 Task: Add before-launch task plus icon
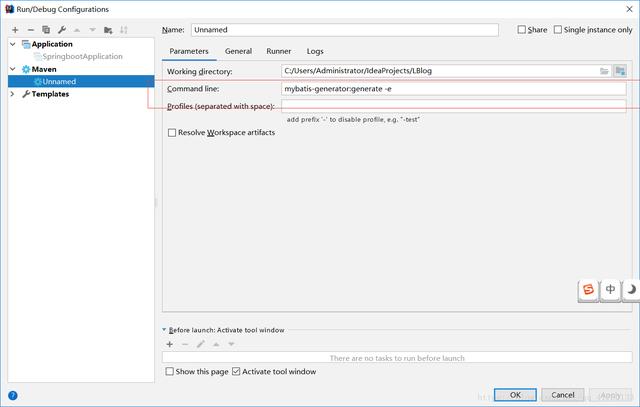(169, 344)
